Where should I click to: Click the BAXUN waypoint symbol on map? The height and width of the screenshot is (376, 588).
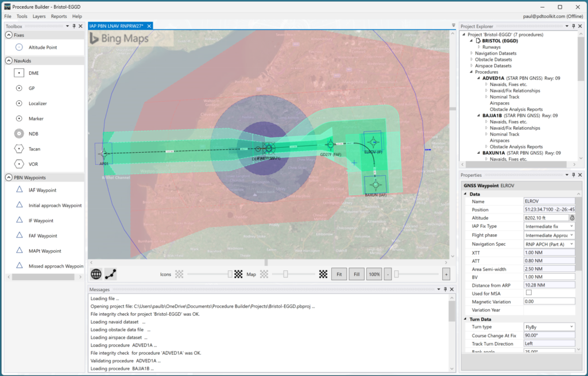pyautogui.click(x=376, y=184)
